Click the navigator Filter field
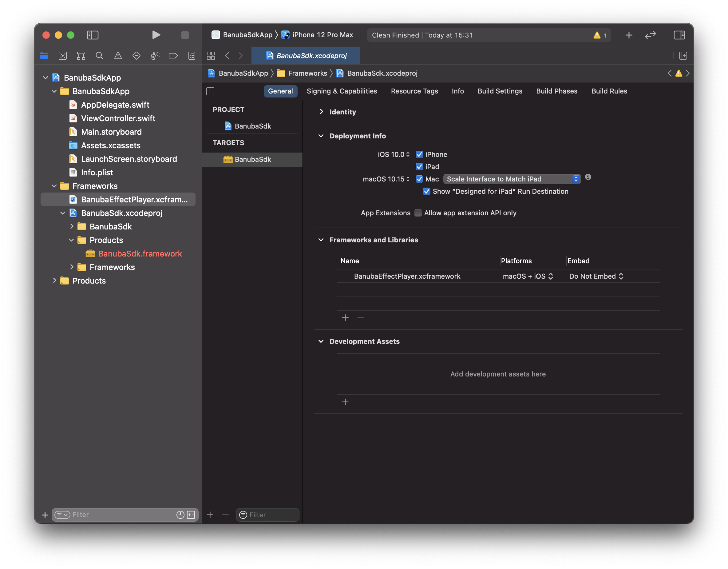This screenshot has width=728, height=569. click(125, 515)
